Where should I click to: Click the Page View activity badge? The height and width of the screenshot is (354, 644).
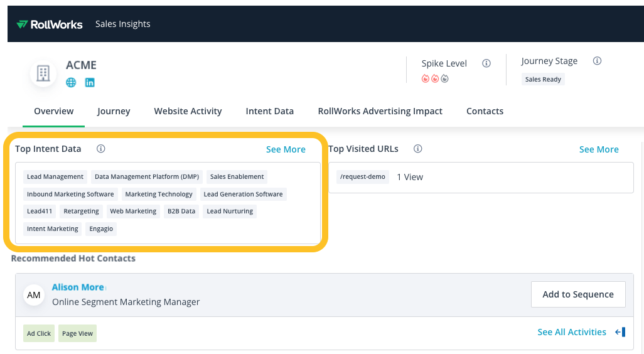pyautogui.click(x=77, y=333)
